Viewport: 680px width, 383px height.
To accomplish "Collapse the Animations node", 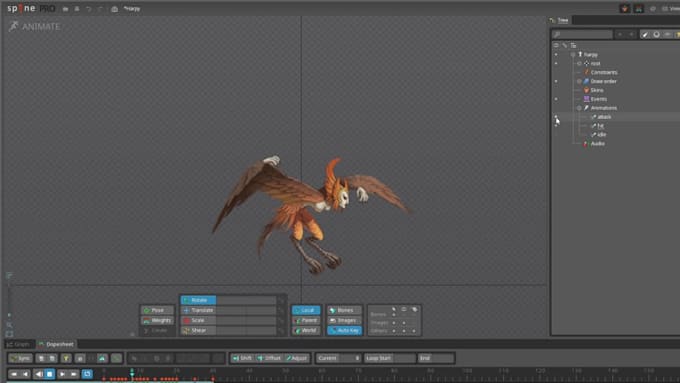I will pos(579,108).
